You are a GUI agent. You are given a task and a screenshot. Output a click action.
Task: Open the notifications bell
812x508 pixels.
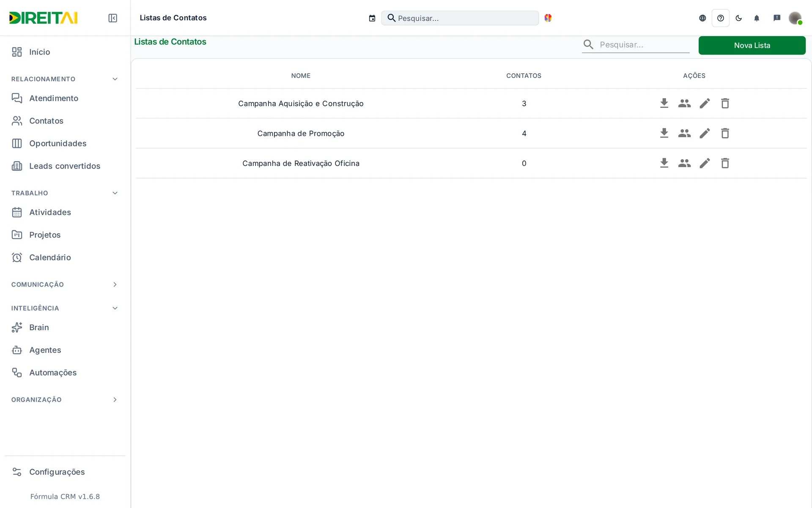[x=757, y=18]
